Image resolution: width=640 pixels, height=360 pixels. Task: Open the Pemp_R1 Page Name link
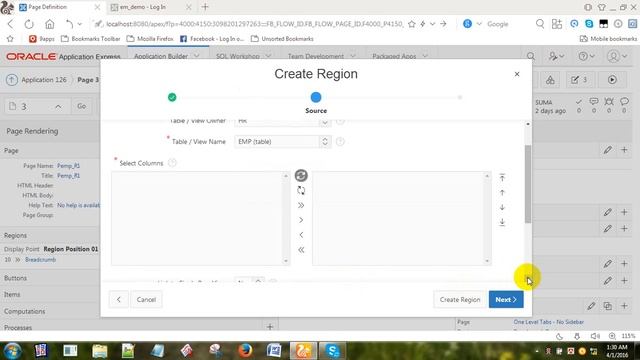pyautogui.click(x=68, y=166)
